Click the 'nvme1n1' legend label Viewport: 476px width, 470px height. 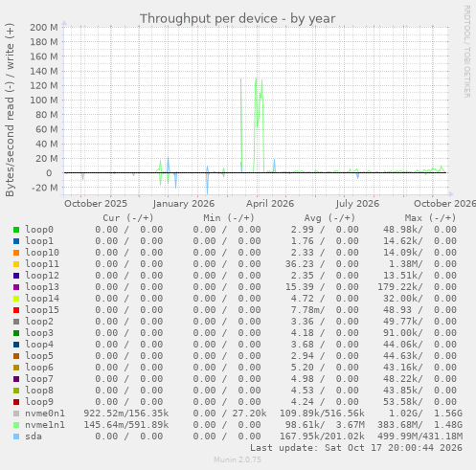point(45,425)
